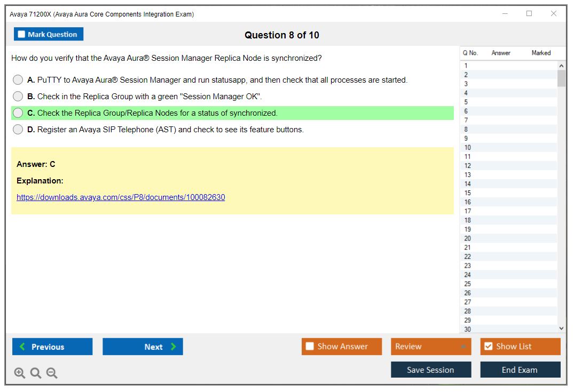Close the Avaya 71200X exam window
This screenshot has width=574, height=392.
tap(554, 14)
